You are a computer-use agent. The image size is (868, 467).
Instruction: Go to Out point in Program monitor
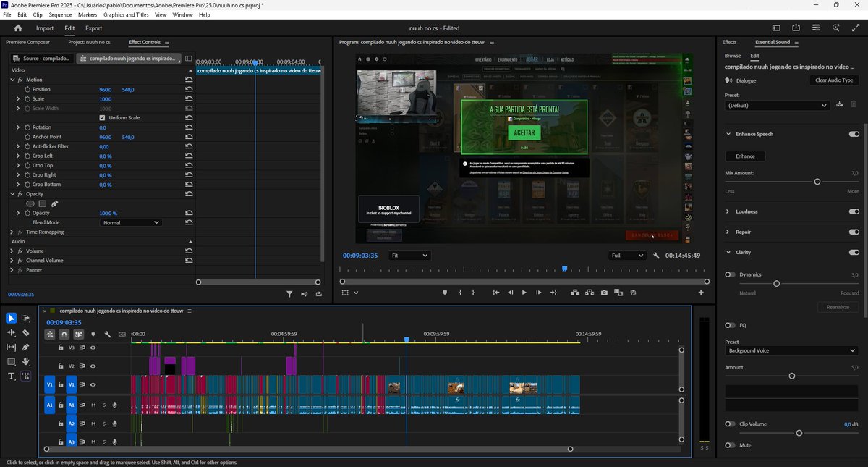pos(553,293)
